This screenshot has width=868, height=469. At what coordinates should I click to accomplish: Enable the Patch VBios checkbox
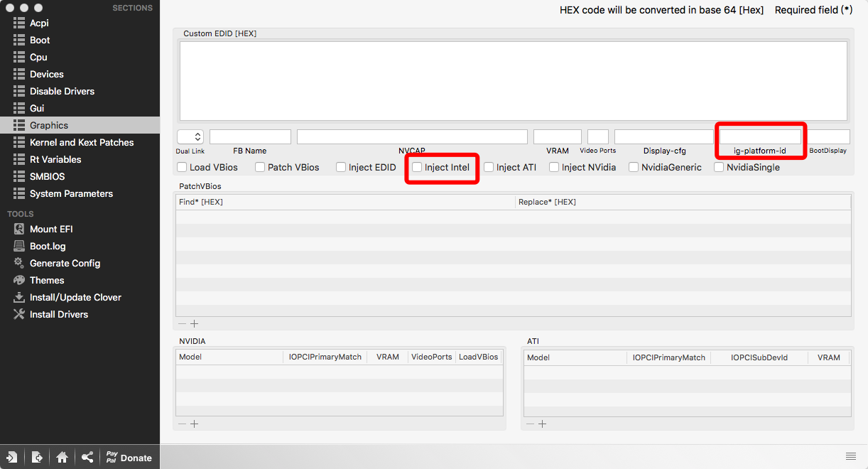tap(260, 167)
